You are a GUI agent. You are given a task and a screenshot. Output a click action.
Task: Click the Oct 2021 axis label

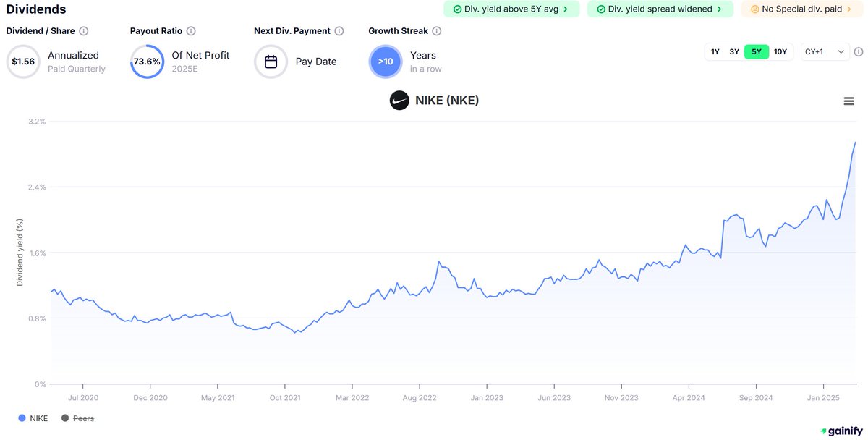pyautogui.click(x=285, y=397)
